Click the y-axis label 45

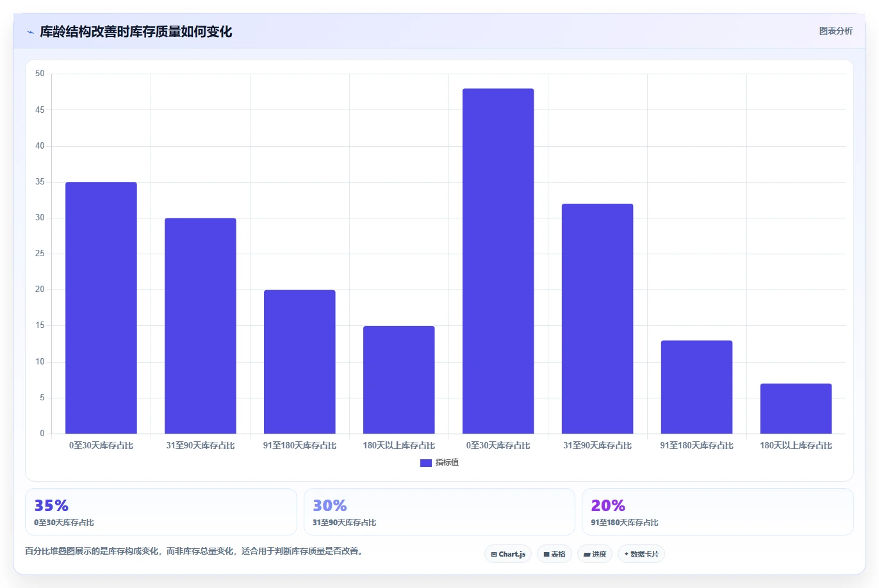point(40,110)
